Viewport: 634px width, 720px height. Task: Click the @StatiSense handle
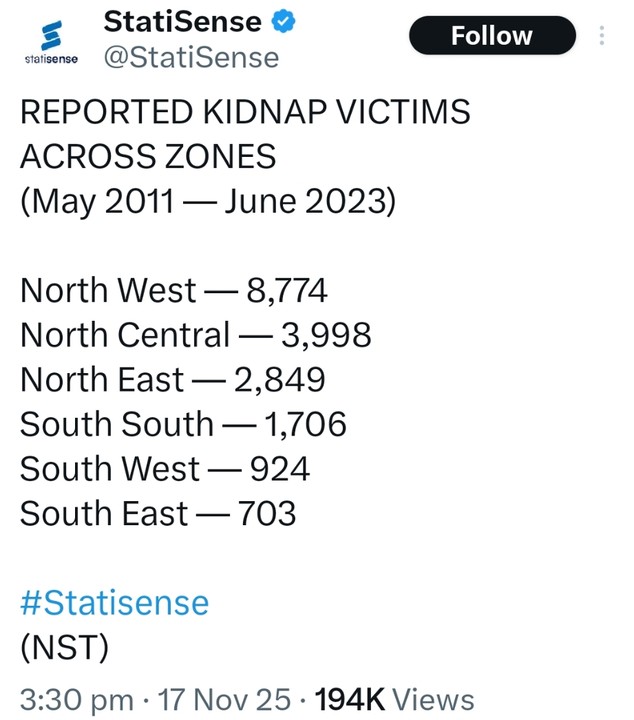[x=191, y=57]
